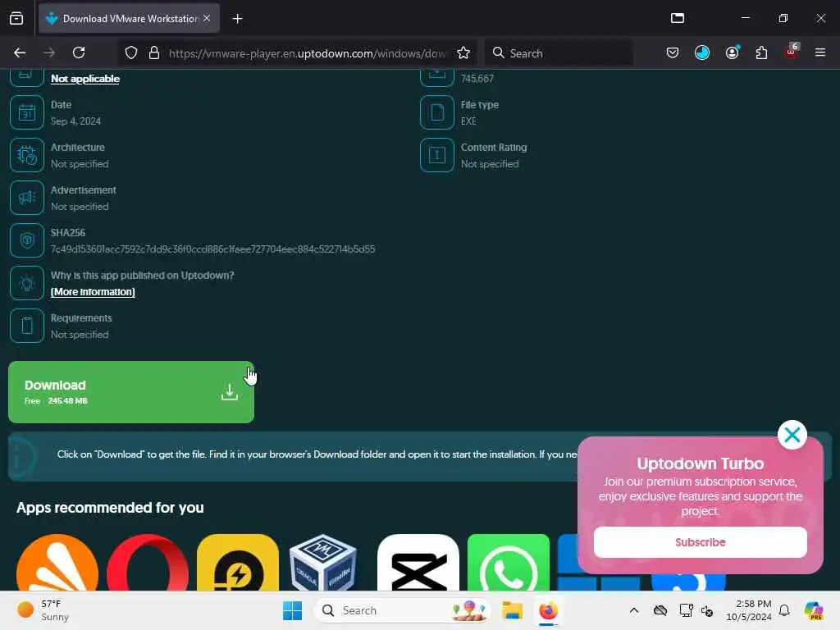This screenshot has height=630, width=840.
Task: Select the Download VMware Workstation tab
Action: (129, 18)
